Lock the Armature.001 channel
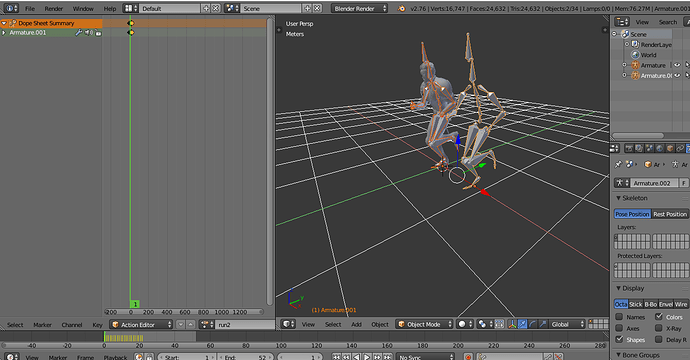Image resolution: width=690 pixels, height=360 pixels. 98,33
